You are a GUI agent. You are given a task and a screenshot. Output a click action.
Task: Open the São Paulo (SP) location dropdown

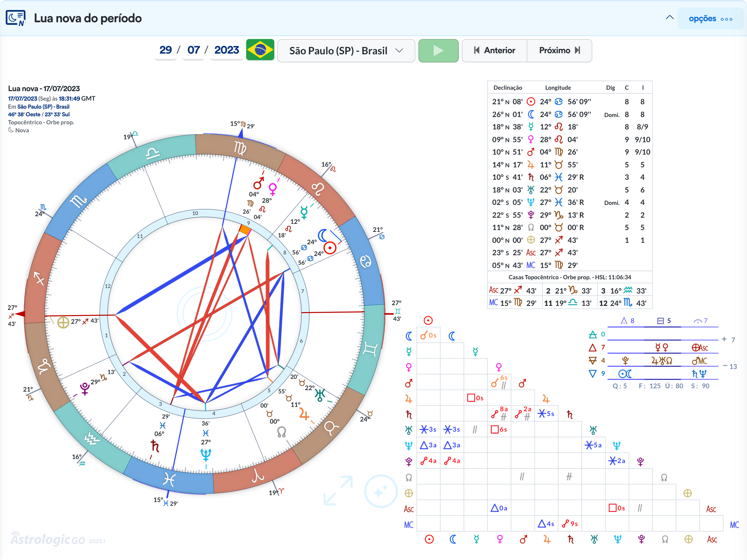pyautogui.click(x=346, y=51)
